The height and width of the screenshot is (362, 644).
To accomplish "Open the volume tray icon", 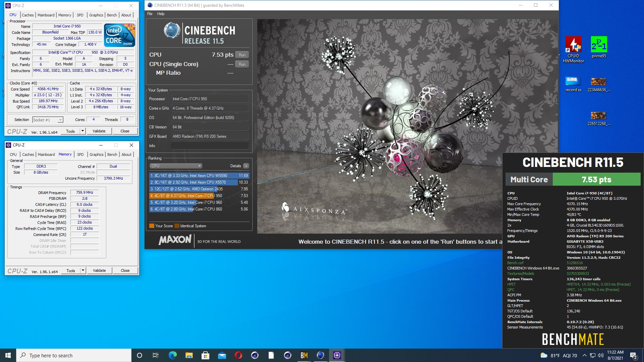I will (x=600, y=355).
